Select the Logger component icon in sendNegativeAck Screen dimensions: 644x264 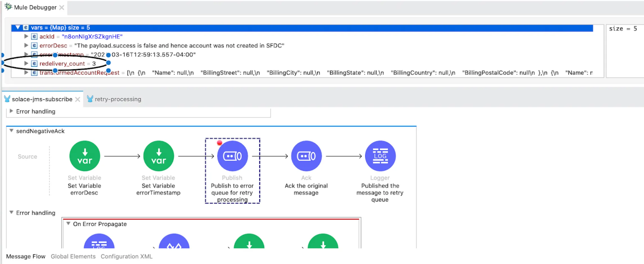pyautogui.click(x=380, y=156)
